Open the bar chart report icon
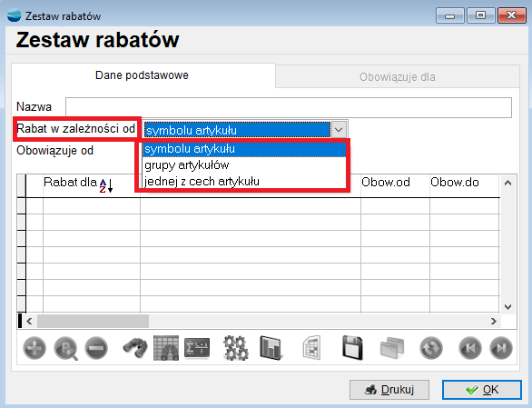Image resolution: width=532 pixels, height=408 pixels. pyautogui.click(x=271, y=348)
